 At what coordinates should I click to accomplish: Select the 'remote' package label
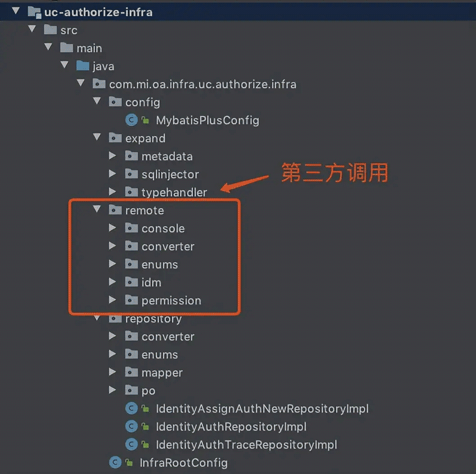pos(145,210)
